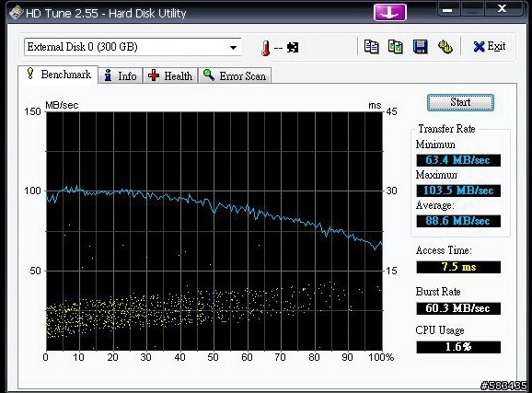Click the 88.6 MB/sec average value field

click(x=458, y=221)
